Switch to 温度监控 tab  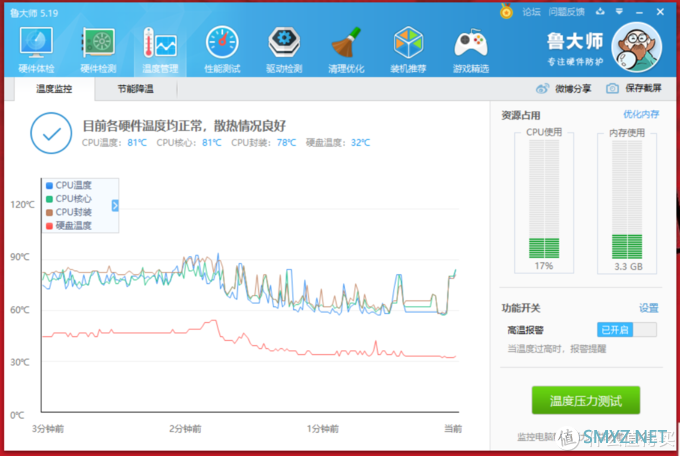(54, 89)
